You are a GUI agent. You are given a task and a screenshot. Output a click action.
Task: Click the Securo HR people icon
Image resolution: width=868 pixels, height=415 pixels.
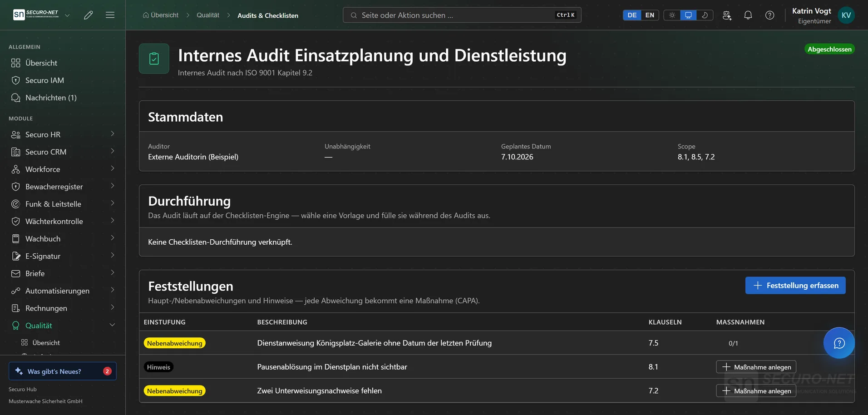click(x=16, y=134)
